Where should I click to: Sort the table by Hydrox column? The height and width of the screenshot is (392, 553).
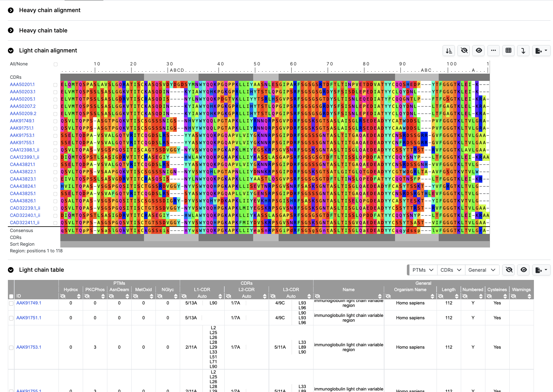coord(79,296)
